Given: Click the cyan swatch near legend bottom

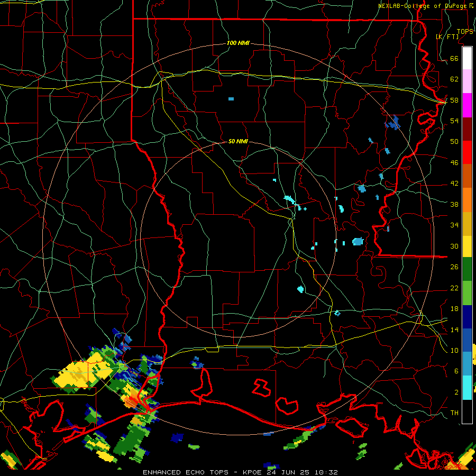Looking at the screenshot, I should (467, 388).
